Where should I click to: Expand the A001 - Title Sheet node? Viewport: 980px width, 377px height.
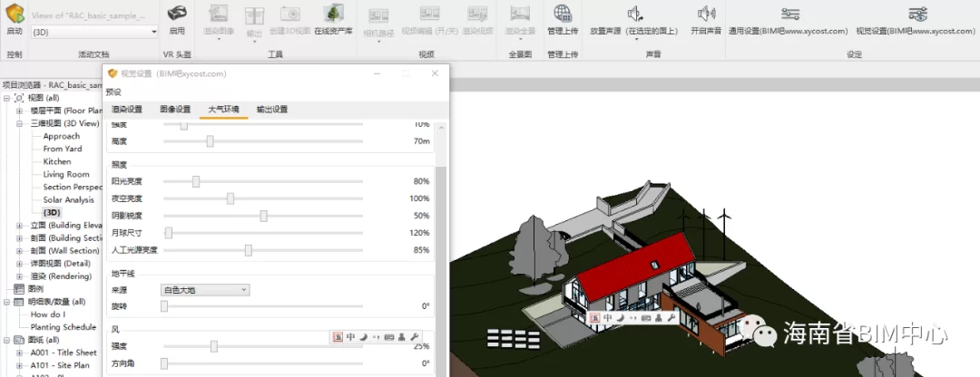pos(19,353)
